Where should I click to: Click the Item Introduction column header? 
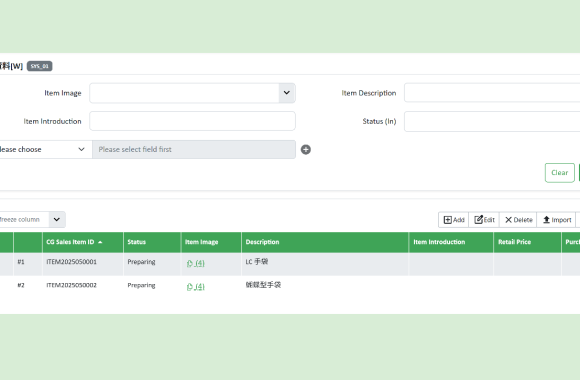[451, 242]
